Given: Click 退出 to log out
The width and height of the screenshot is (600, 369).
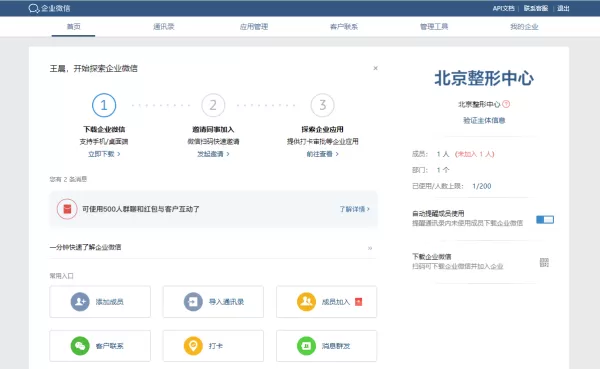Looking at the screenshot, I should 563,8.
